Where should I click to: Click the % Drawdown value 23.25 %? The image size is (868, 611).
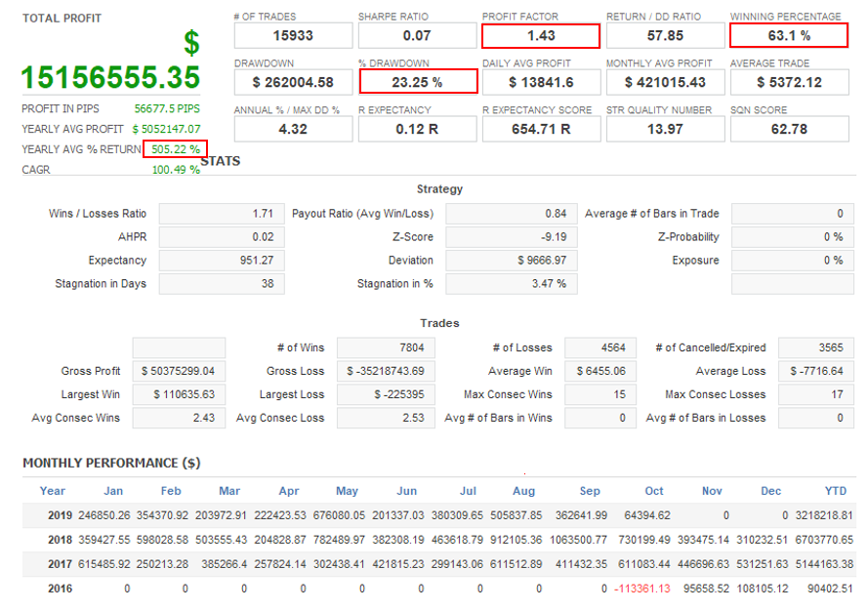click(x=418, y=81)
